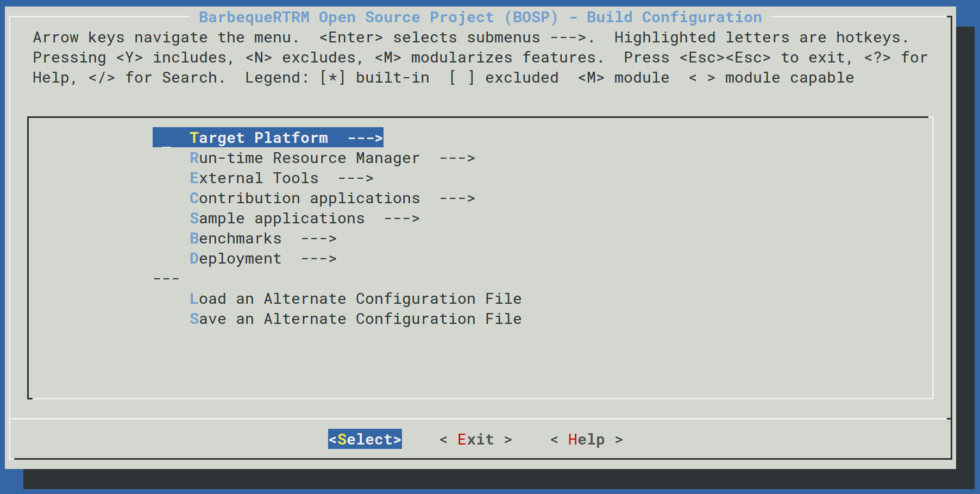Viewport: 980px width, 494px height.
Task: Click the '[ ] excluded' legend entry
Action: pyautogui.click(x=504, y=78)
